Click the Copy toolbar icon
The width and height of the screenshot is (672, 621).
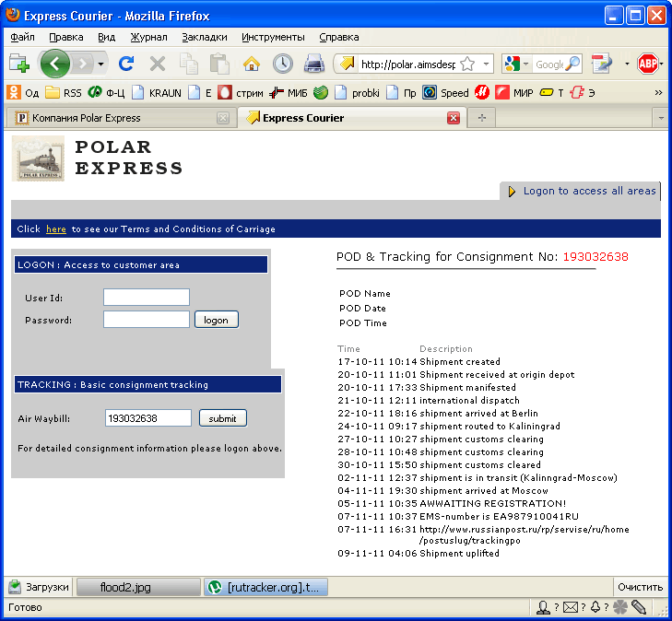(189, 64)
